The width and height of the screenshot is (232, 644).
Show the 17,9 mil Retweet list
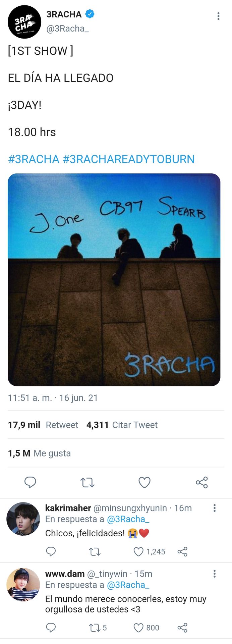tap(43, 425)
